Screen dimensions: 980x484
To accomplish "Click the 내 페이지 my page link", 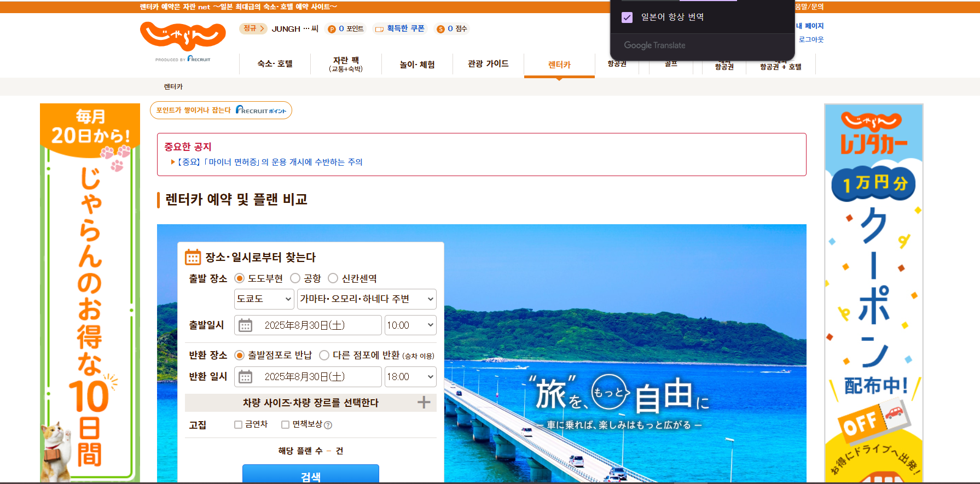I will (810, 26).
